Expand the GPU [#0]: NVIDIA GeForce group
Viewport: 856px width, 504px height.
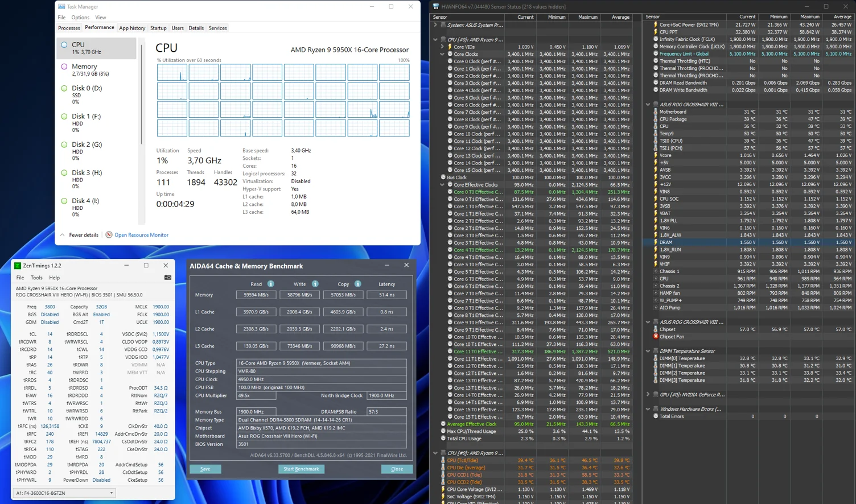point(648,395)
